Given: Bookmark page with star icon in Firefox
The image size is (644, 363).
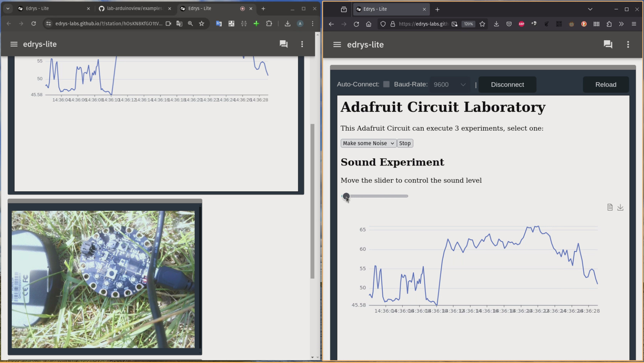Looking at the screenshot, I should (482, 24).
